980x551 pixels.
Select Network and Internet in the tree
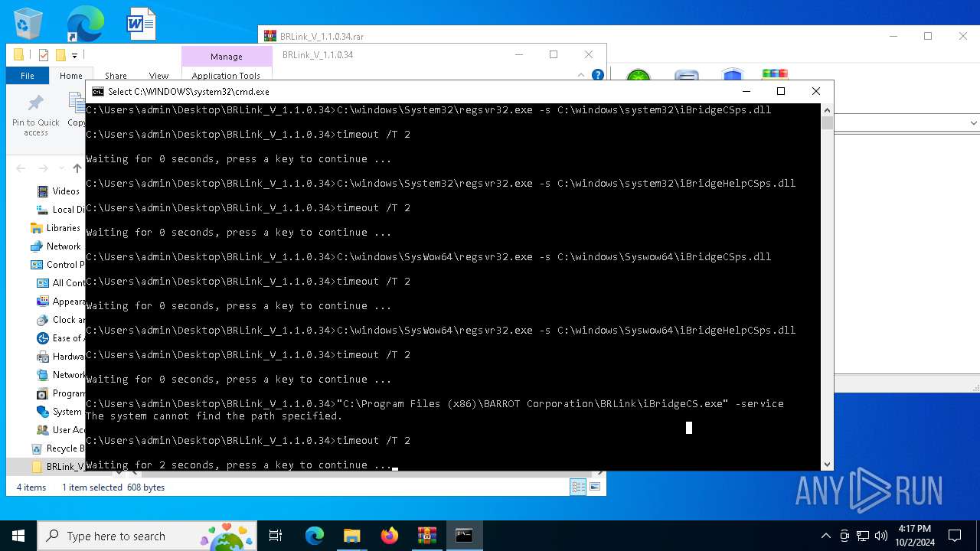61,375
